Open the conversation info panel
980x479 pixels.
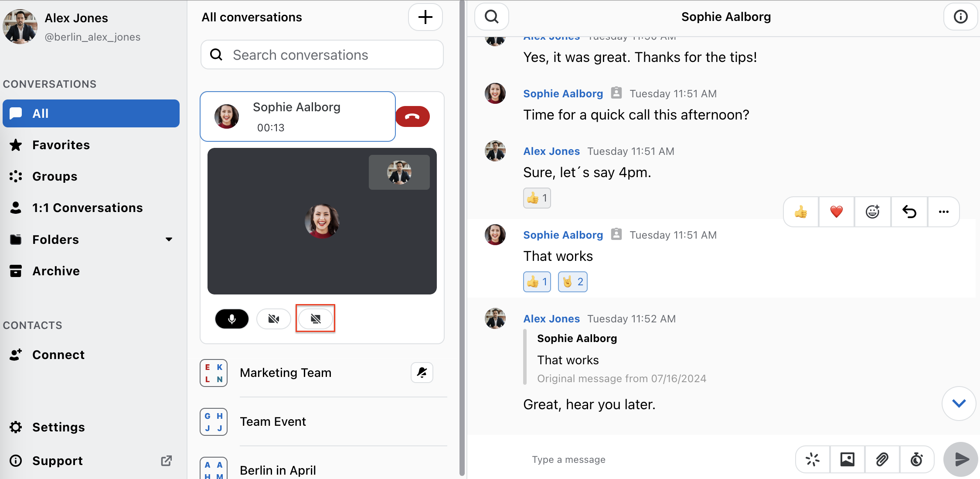coord(960,17)
